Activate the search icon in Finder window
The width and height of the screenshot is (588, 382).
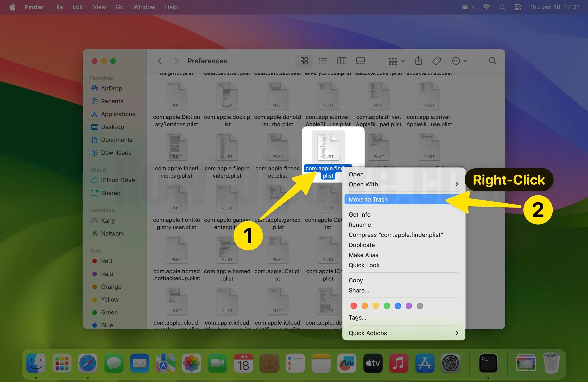(492, 61)
